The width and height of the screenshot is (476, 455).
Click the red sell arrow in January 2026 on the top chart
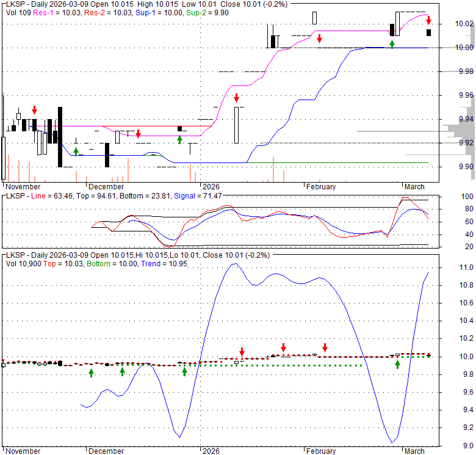237,98
